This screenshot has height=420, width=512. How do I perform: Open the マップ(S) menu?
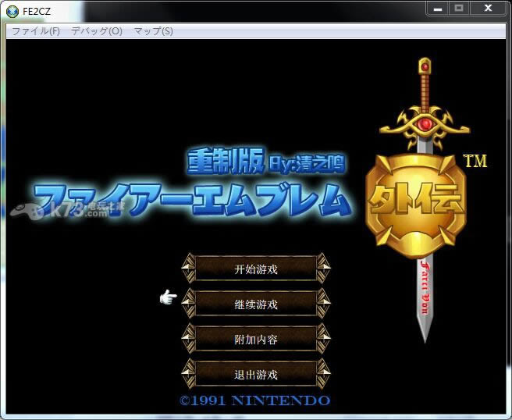tap(154, 31)
